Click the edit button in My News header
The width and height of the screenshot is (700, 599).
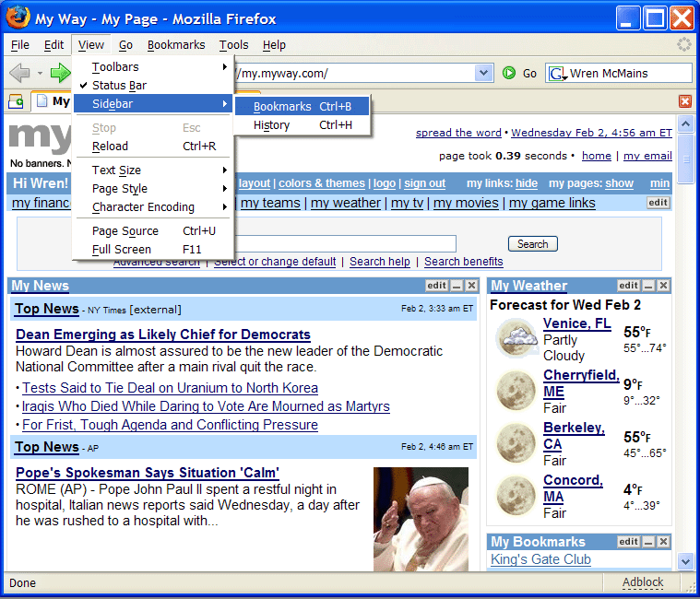(x=436, y=286)
